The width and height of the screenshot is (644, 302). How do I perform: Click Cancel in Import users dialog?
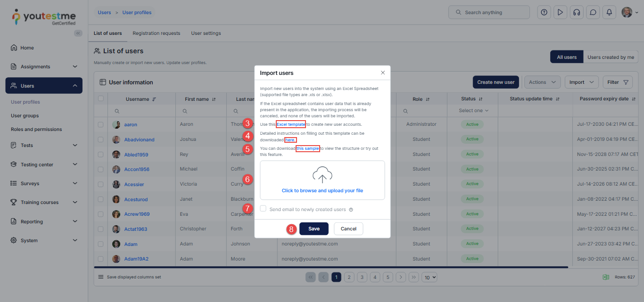coord(348,229)
